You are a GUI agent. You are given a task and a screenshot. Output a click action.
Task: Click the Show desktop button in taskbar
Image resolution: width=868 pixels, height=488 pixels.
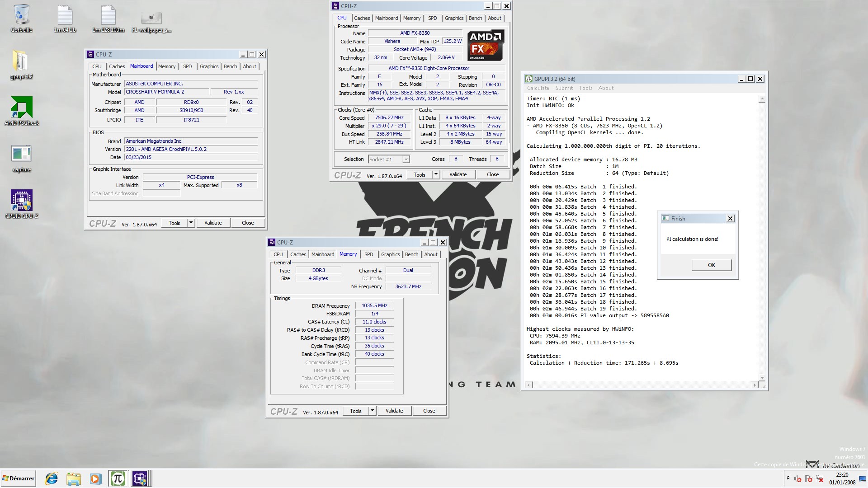click(863, 479)
